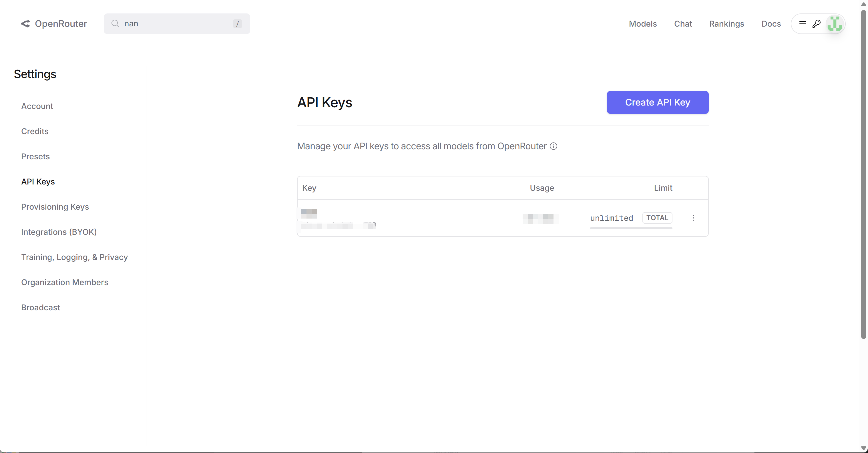Image resolution: width=868 pixels, height=453 pixels.
Task: Click the API Keys page heading
Action: 324,102
